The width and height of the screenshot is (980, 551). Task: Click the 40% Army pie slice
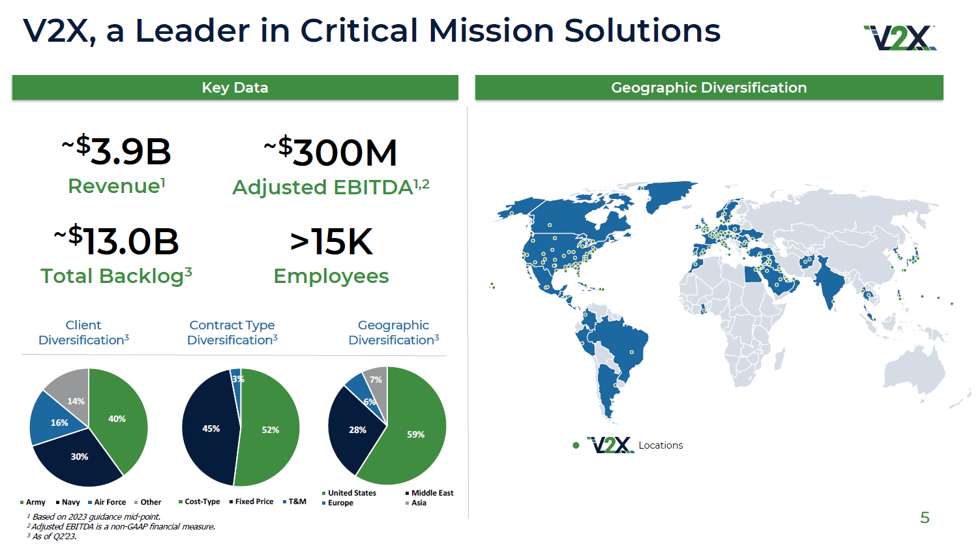coord(117,419)
